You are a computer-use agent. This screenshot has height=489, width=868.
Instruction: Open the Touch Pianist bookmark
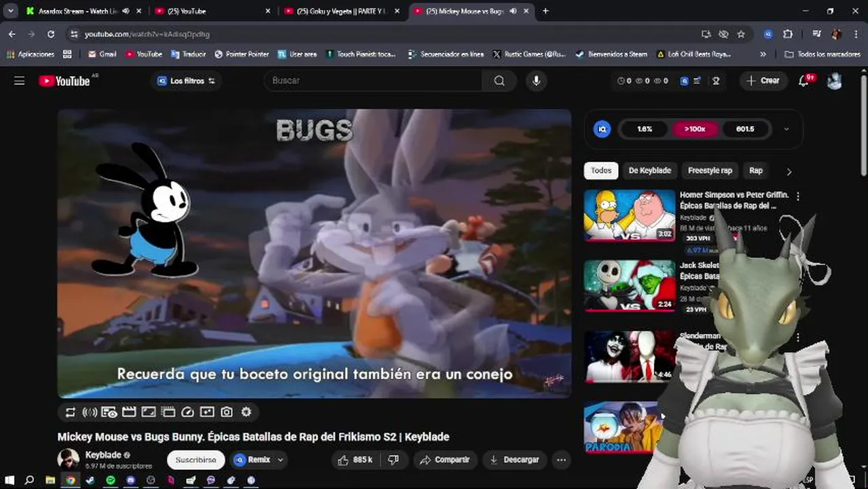pos(361,54)
